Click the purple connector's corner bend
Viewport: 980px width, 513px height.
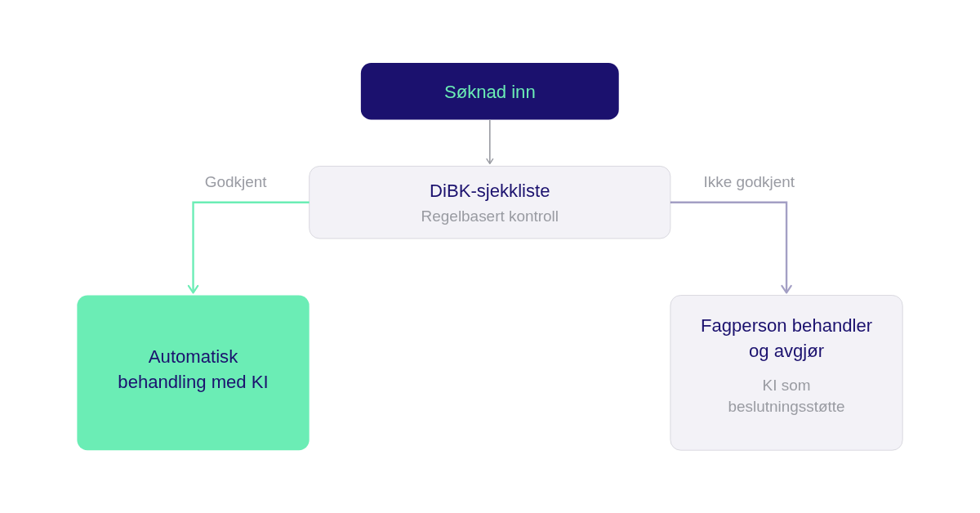pos(786,203)
